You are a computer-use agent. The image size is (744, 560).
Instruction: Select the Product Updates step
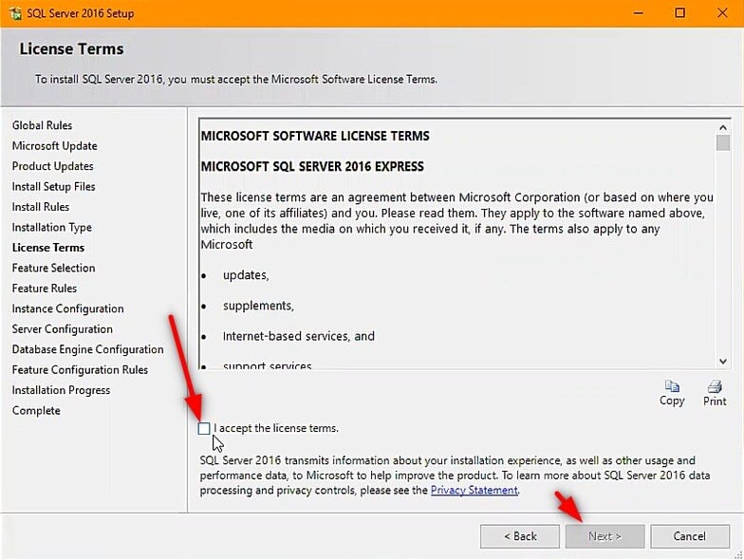[x=53, y=166]
